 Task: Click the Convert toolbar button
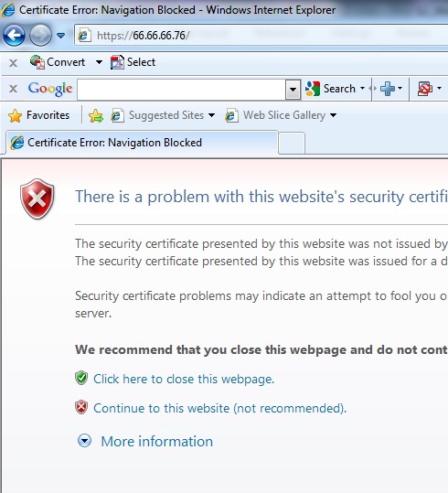click(x=58, y=62)
